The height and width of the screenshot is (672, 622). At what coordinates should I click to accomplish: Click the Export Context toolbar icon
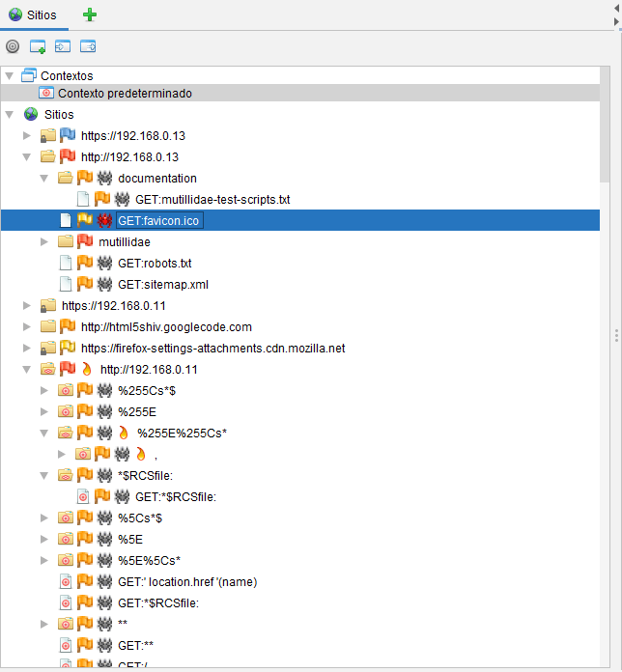click(88, 46)
